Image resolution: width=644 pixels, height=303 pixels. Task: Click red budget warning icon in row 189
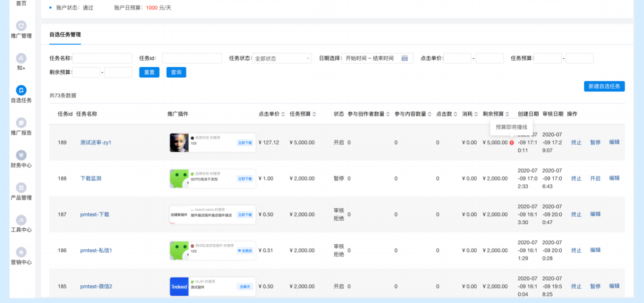[512, 142]
